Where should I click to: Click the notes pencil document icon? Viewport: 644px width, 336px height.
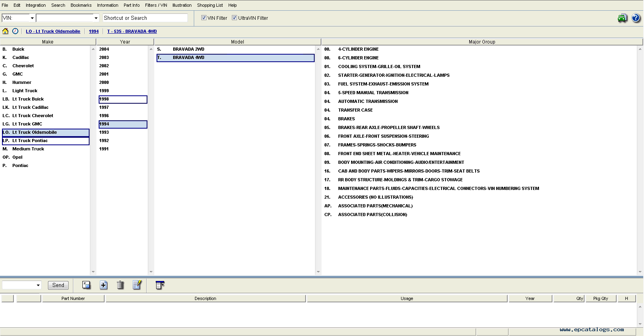pos(137,285)
